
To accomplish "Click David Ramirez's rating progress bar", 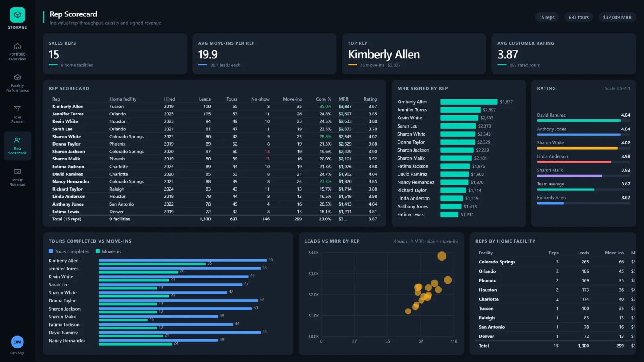I will click(583, 121).
